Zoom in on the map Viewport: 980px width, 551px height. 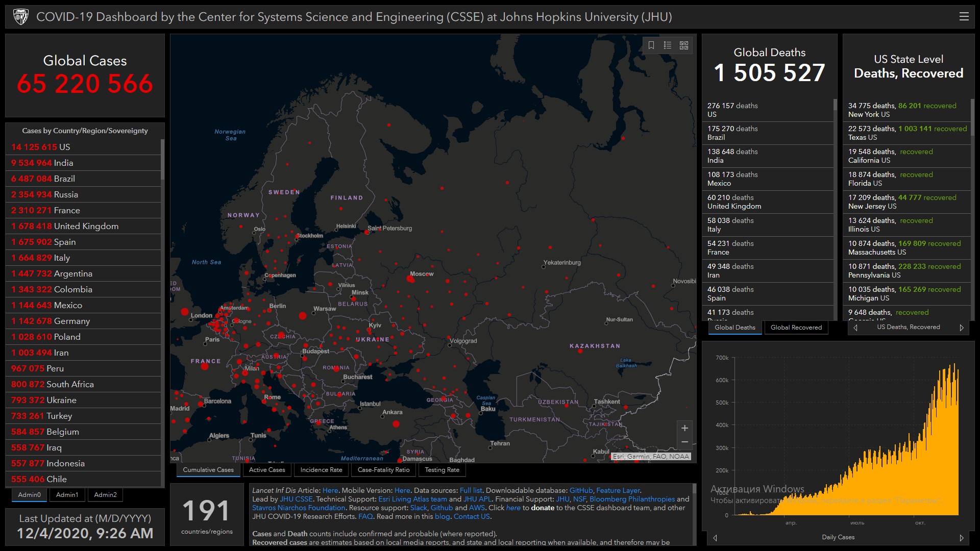(684, 428)
